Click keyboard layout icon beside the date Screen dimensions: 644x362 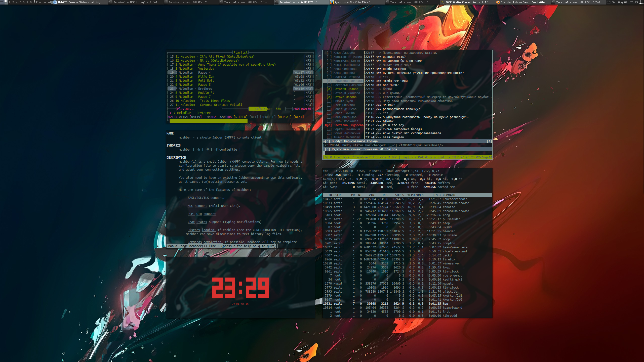pyautogui.click(x=608, y=2)
